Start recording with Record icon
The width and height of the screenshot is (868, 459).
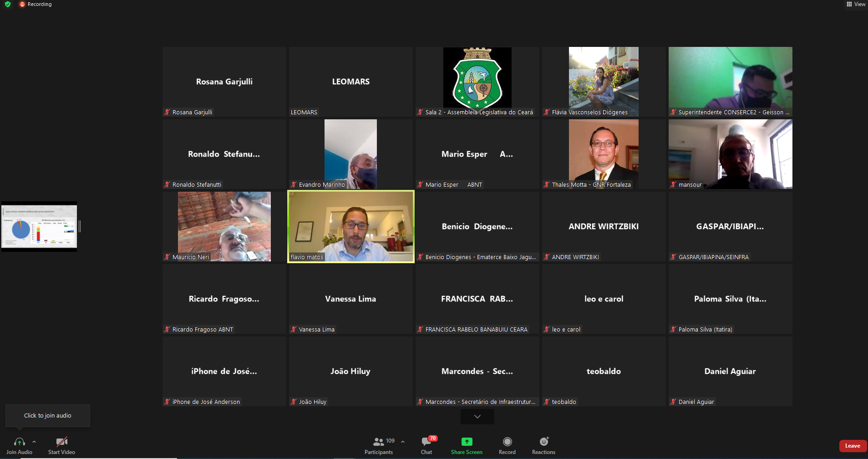tap(507, 442)
